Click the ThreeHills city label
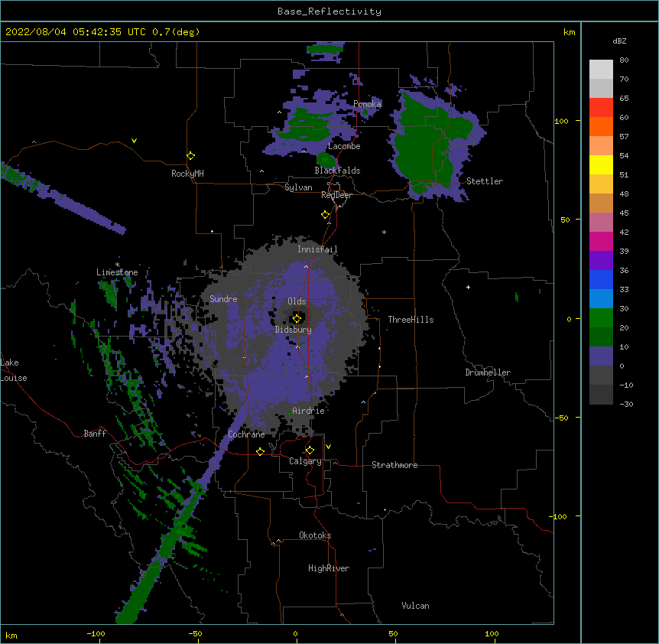Viewport: 659px width, 644px height. [x=411, y=320]
